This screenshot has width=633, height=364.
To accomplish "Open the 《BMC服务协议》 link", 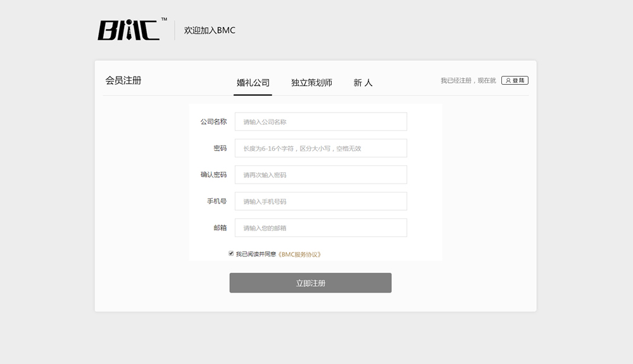I will (x=300, y=254).
